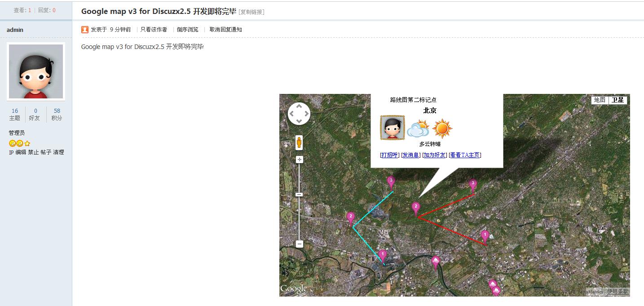
Task: Click the large admin avatar in the sidebar
Action: [x=36, y=71]
